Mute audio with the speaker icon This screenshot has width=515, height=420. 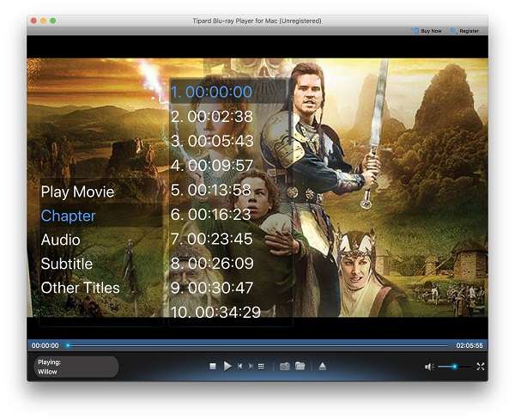point(428,367)
